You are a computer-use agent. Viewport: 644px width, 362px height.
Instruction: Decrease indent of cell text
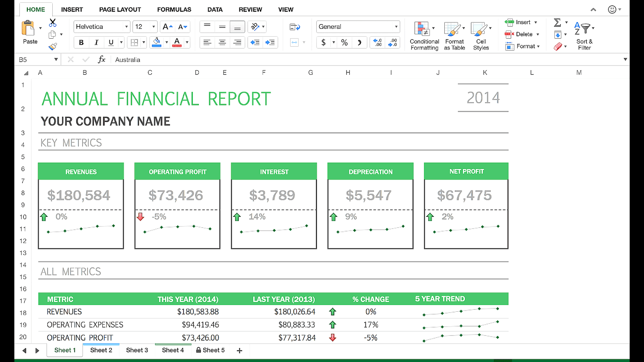coord(255,42)
